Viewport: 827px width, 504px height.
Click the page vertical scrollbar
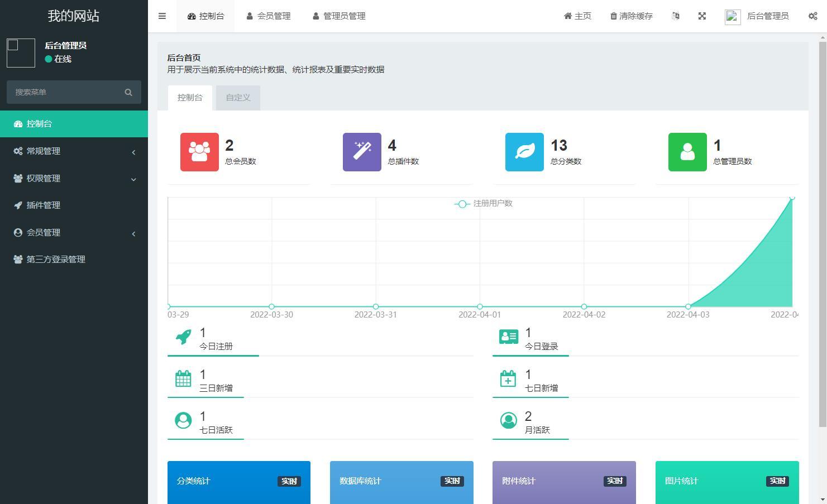tap(822, 234)
